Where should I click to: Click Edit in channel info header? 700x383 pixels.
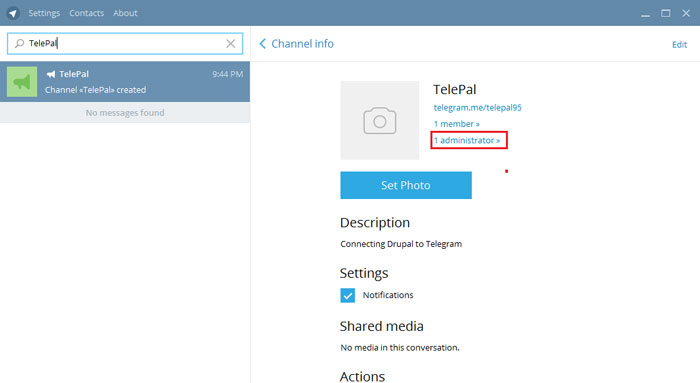pyautogui.click(x=679, y=45)
